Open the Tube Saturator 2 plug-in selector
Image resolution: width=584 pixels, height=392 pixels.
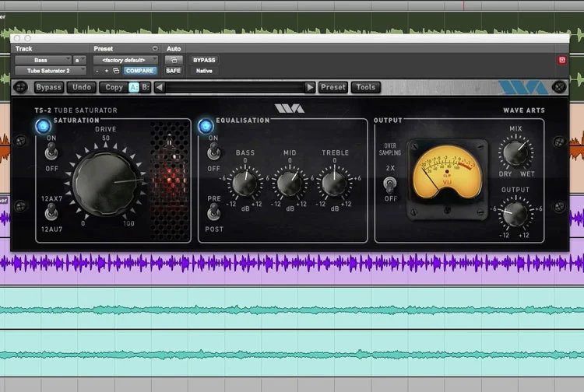coord(51,71)
